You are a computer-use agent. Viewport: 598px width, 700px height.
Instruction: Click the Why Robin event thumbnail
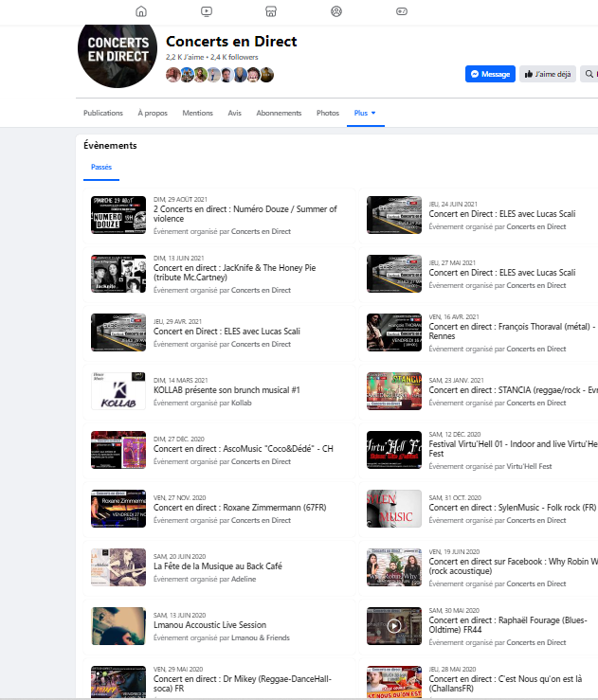click(394, 567)
